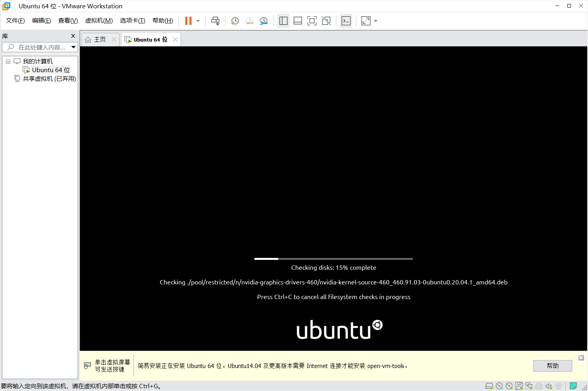Open the 虚拟机(M) menu
The image size is (588, 391).
pos(98,20)
